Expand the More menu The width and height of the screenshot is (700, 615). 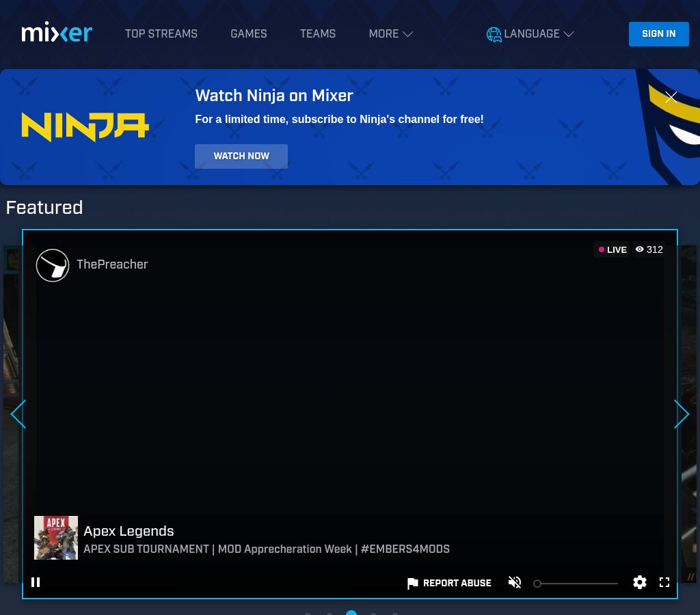pos(390,34)
